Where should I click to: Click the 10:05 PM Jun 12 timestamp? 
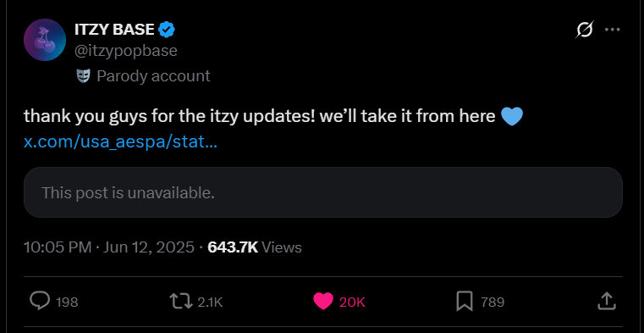(109, 247)
